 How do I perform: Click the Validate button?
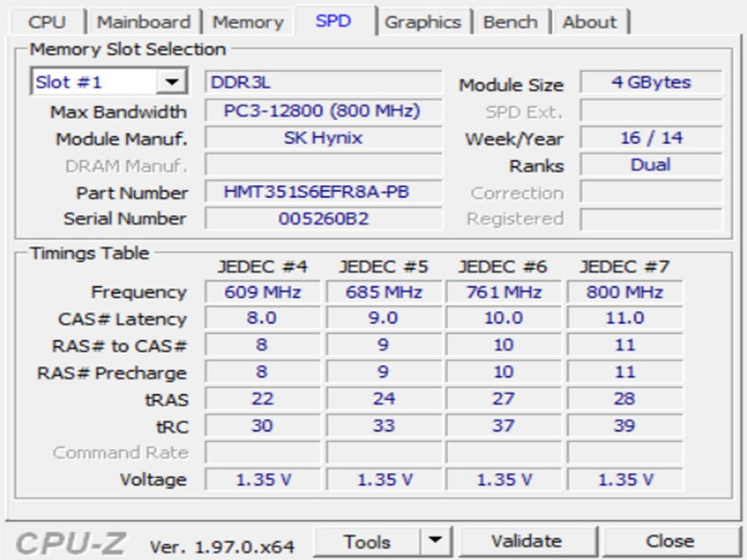pos(527,541)
